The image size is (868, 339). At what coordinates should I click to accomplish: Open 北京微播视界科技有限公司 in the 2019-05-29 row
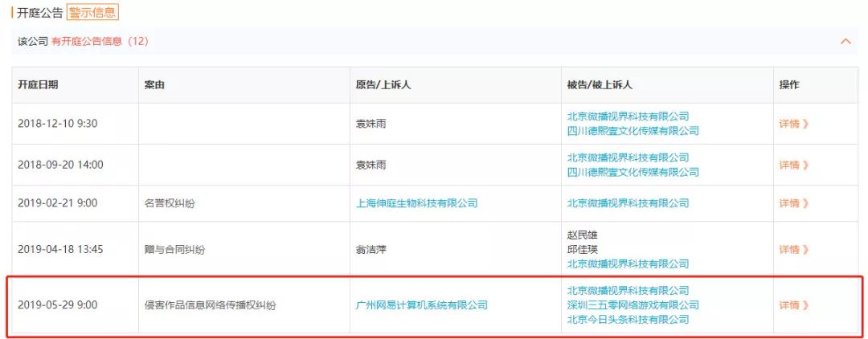(x=628, y=290)
